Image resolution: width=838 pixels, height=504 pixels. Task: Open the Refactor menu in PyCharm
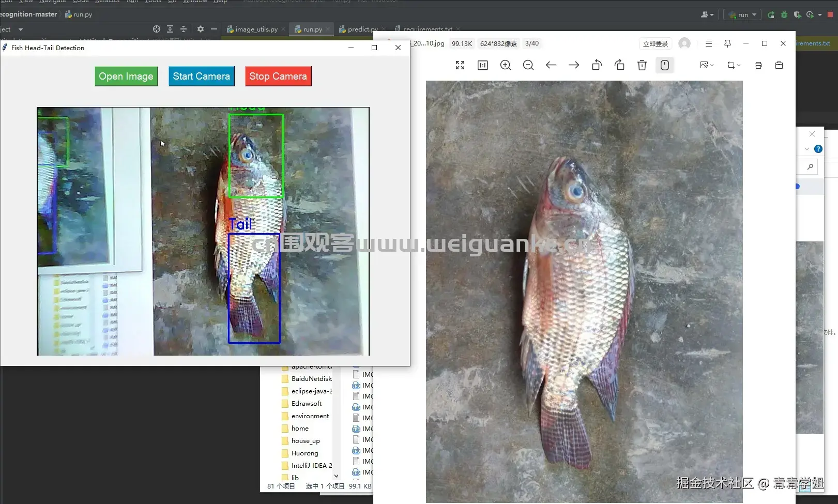pos(108,2)
